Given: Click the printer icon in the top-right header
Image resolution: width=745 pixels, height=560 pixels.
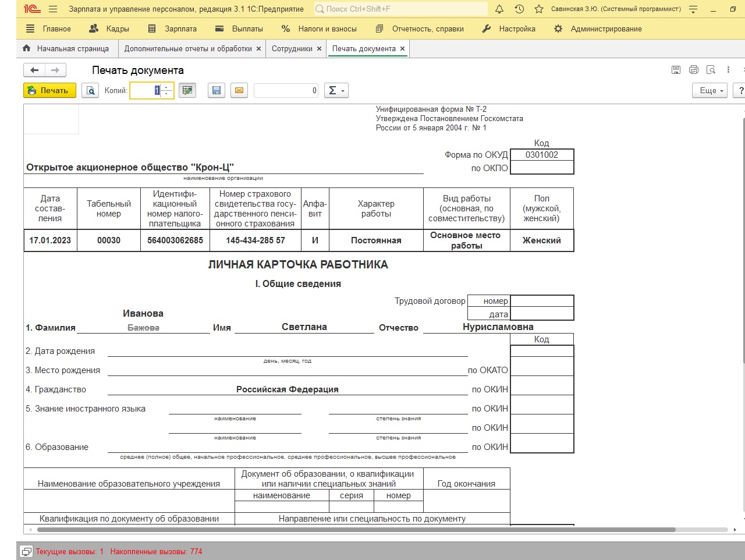Looking at the screenshot, I should tap(693, 70).
